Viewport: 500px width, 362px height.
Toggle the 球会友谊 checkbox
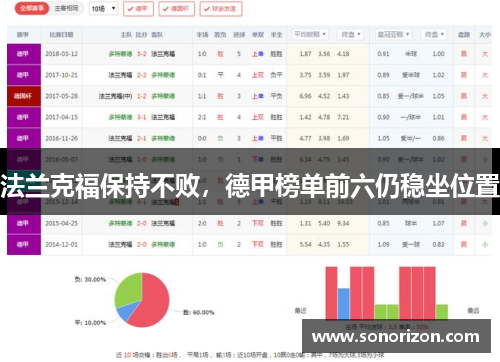221,9
